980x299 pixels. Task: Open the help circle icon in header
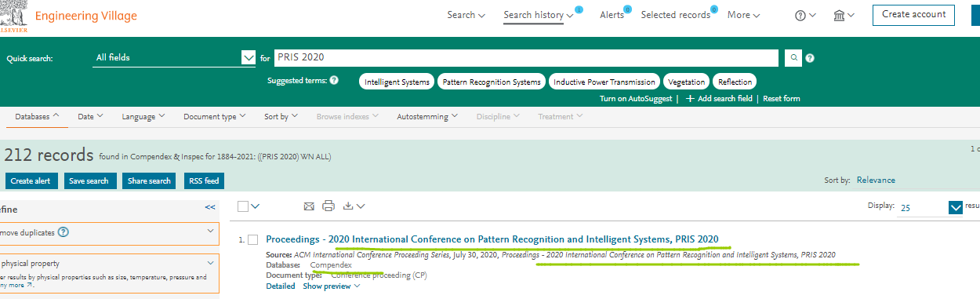tap(806, 15)
